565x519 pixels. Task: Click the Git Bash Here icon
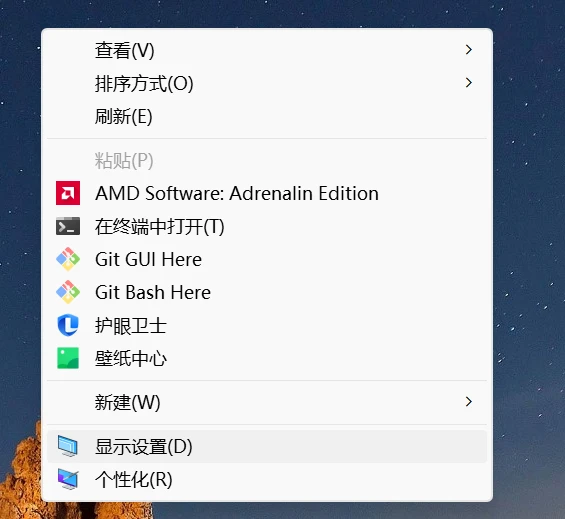[68, 292]
